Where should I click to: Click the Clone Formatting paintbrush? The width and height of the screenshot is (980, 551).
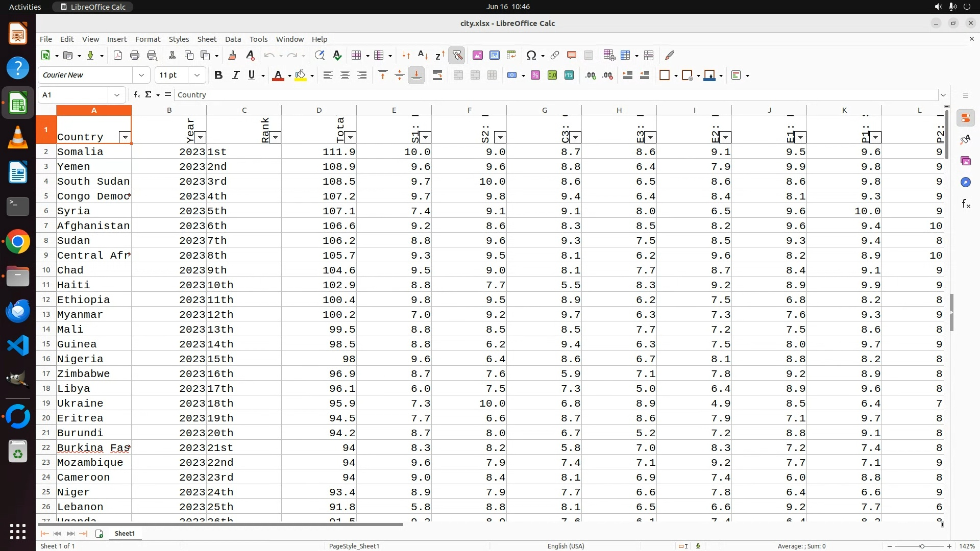click(232, 55)
